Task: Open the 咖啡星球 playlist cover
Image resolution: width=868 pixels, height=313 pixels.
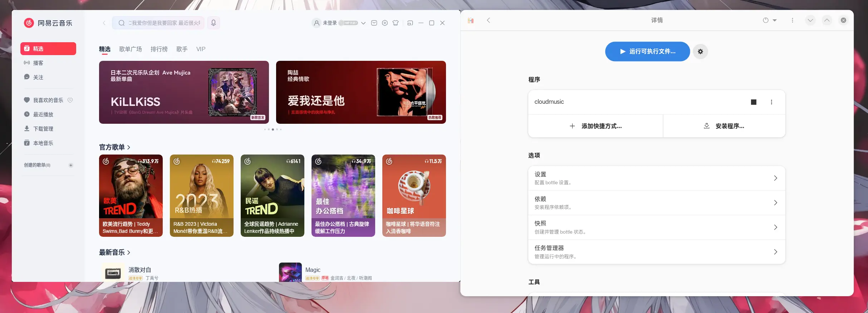Action: pos(414,195)
